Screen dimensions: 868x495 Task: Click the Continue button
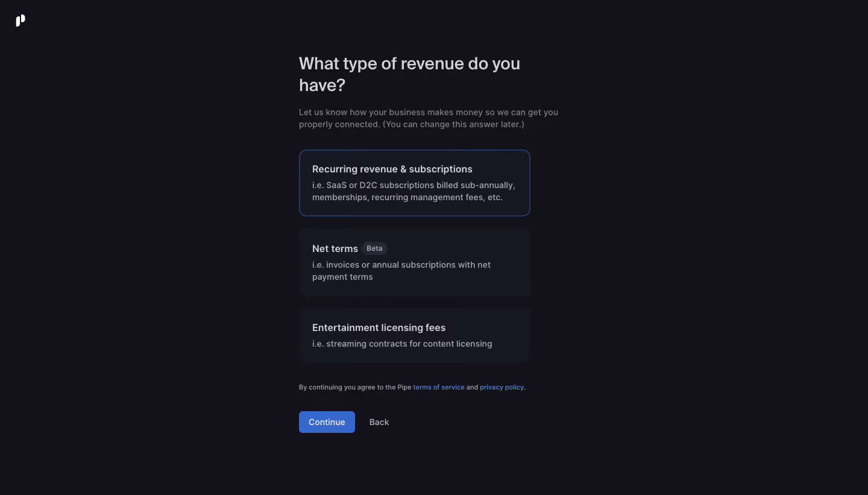(x=327, y=422)
